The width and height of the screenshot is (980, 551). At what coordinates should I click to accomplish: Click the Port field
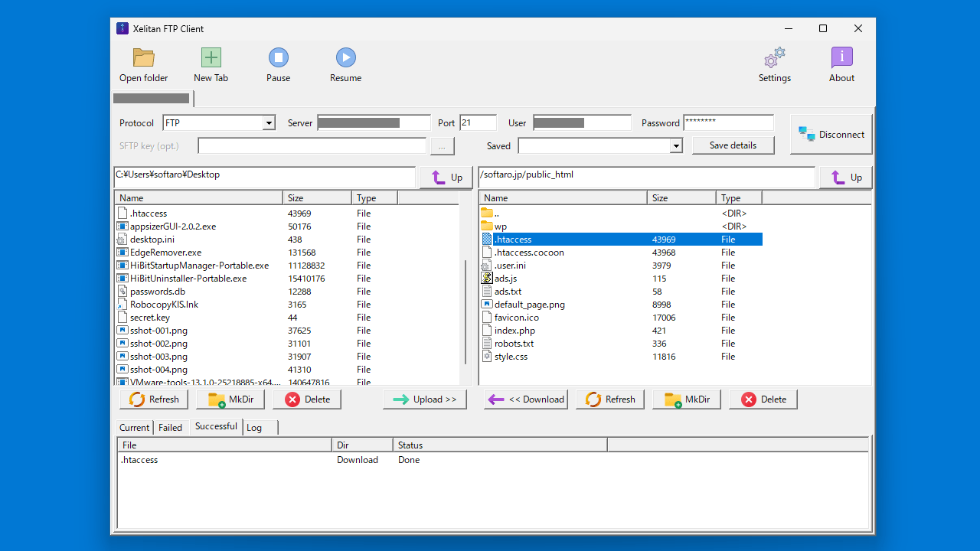(478, 122)
